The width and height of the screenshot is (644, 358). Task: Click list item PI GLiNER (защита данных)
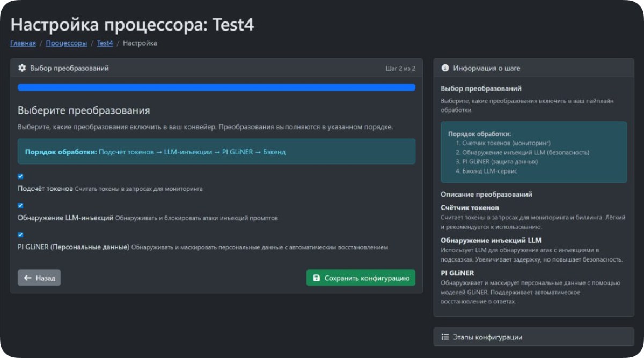pos(500,161)
